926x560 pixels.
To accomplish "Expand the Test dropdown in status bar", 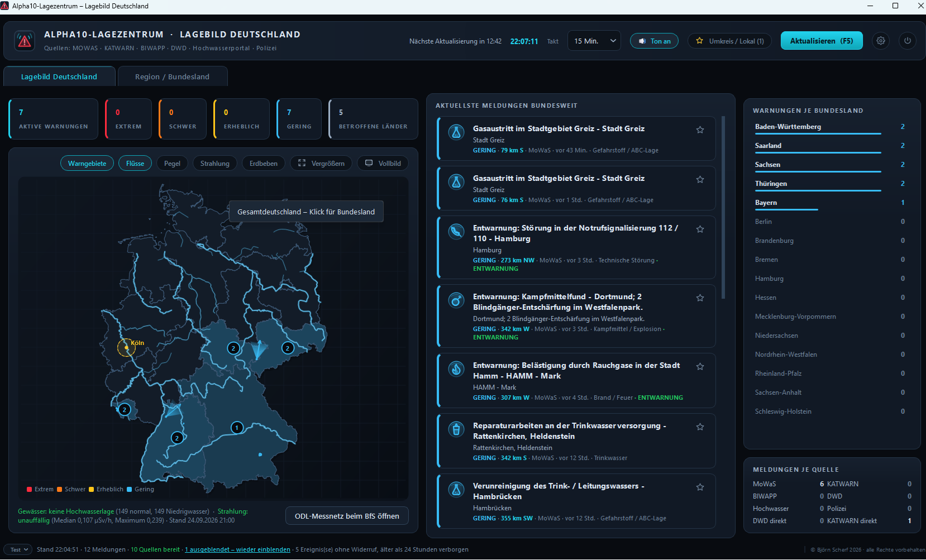I will 19,550.
